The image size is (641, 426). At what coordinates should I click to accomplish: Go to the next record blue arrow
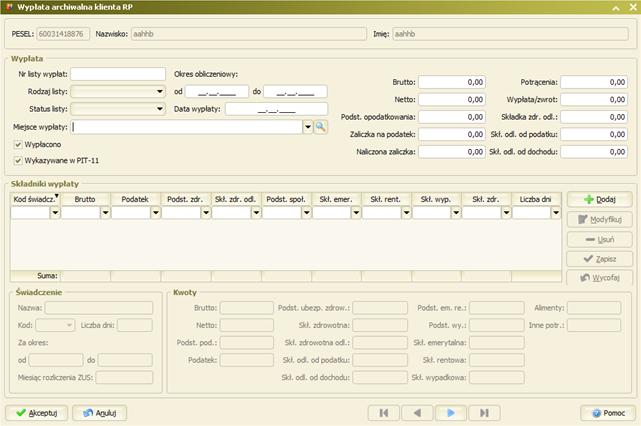(450, 413)
